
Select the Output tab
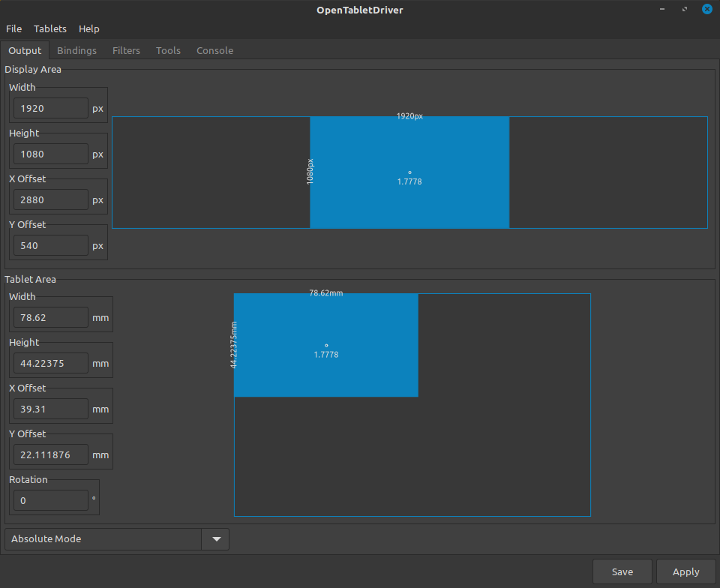click(x=25, y=50)
